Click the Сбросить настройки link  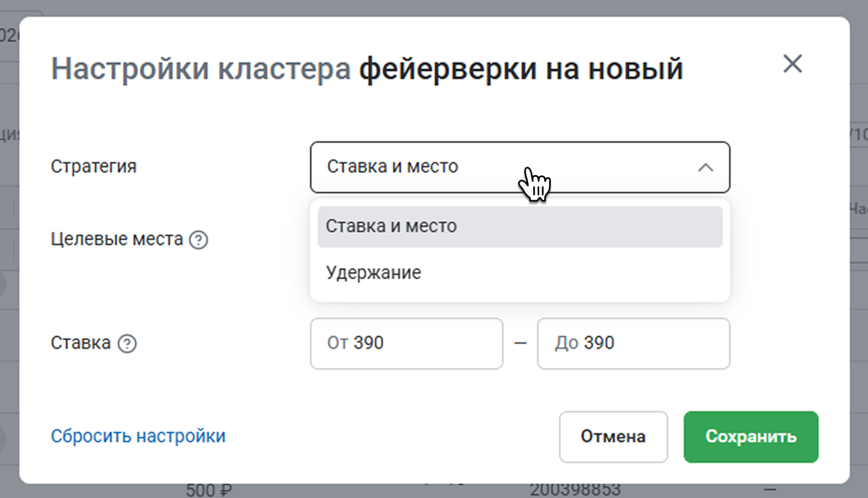coord(138,436)
